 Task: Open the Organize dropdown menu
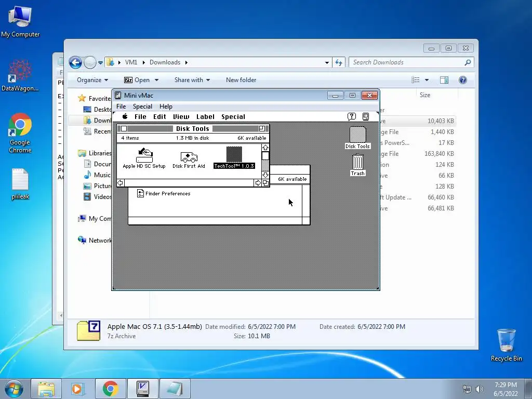pos(92,80)
